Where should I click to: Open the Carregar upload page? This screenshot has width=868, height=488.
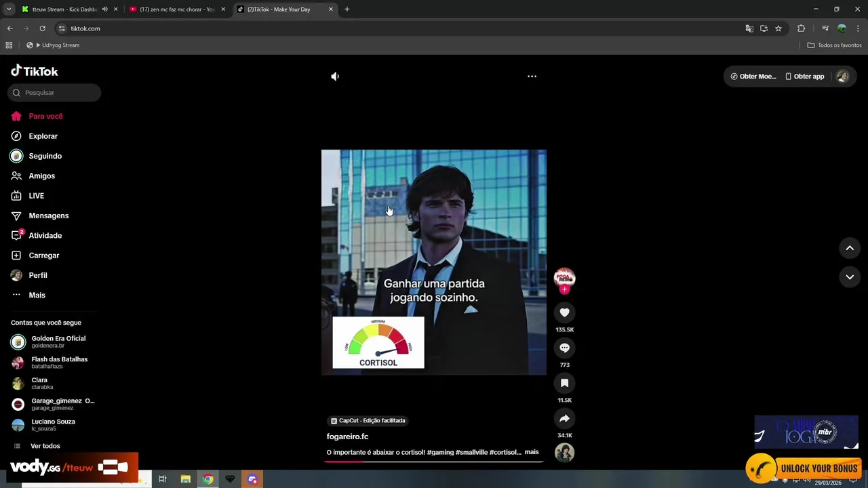pyautogui.click(x=43, y=256)
